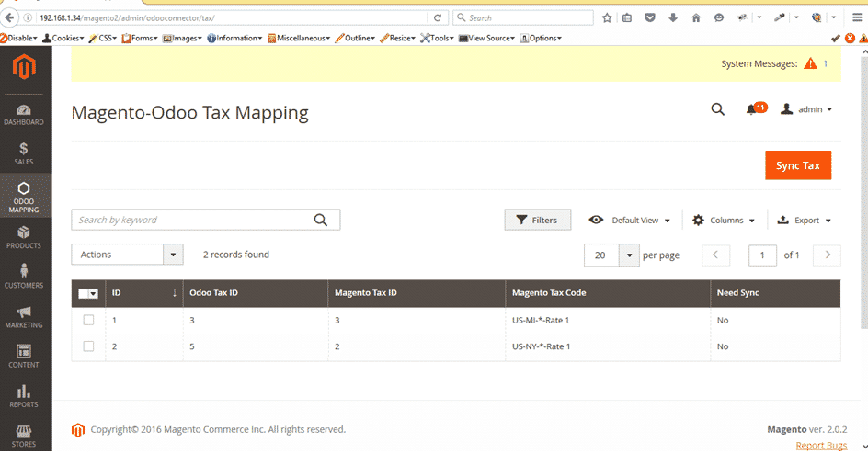Reload the page with the refresh icon

point(438,17)
